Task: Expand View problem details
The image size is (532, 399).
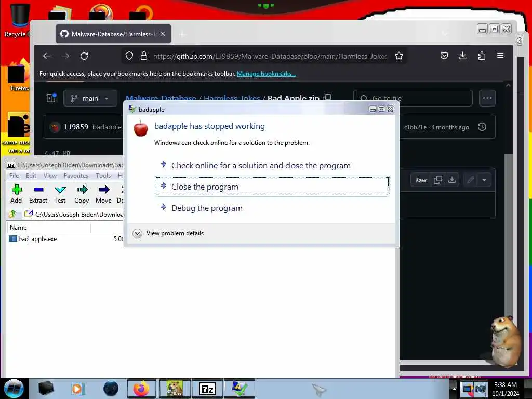Action: point(168,233)
